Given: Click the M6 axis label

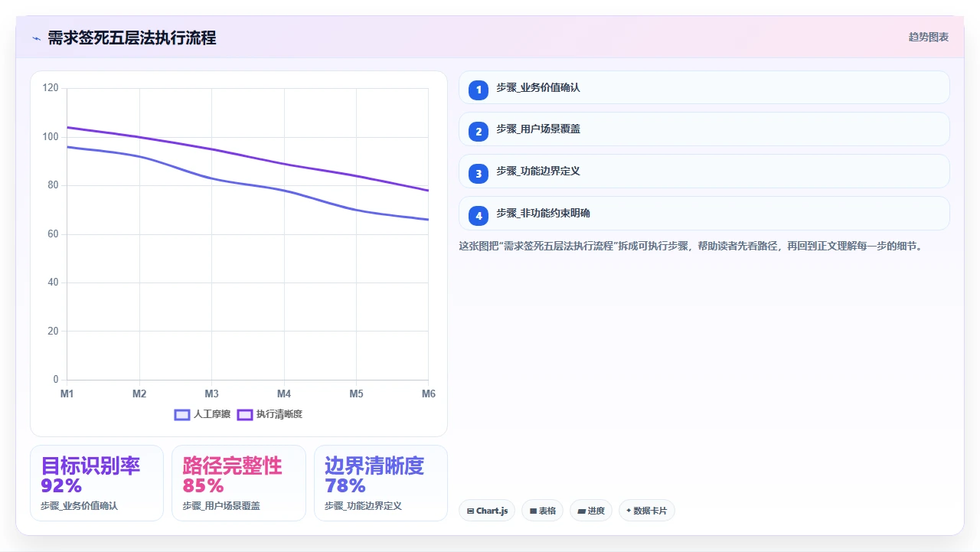Looking at the screenshot, I should coord(429,394).
